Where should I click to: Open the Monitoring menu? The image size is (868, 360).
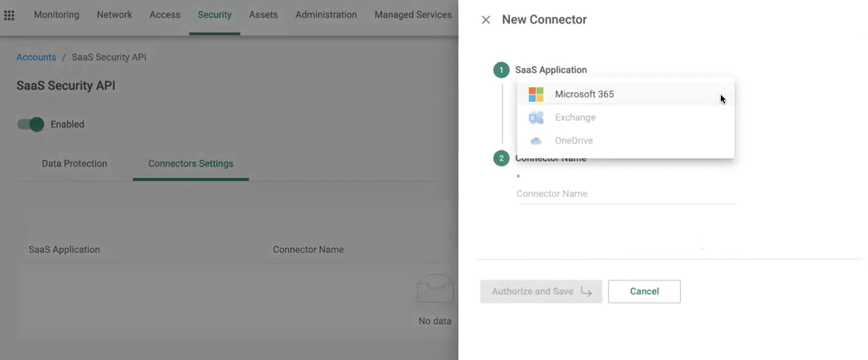[56, 15]
